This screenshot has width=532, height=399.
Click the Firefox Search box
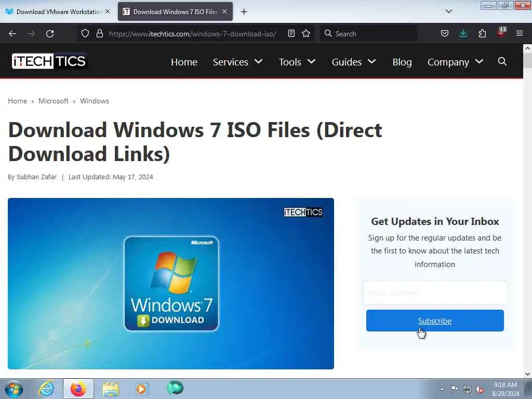368,34
